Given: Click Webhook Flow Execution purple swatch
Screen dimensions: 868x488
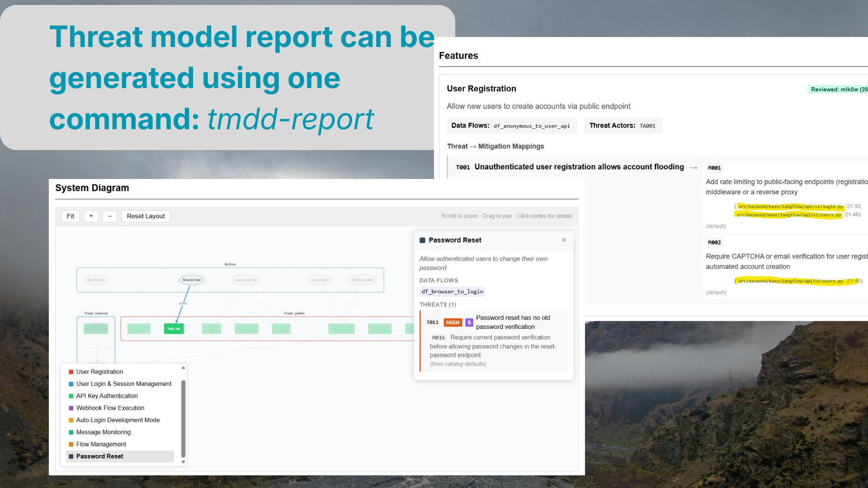Looking at the screenshot, I should point(71,408).
